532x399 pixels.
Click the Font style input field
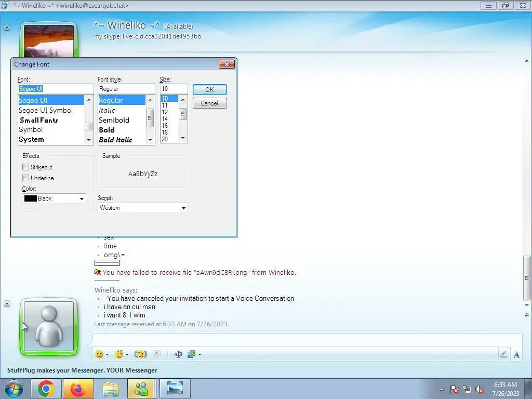(126, 89)
